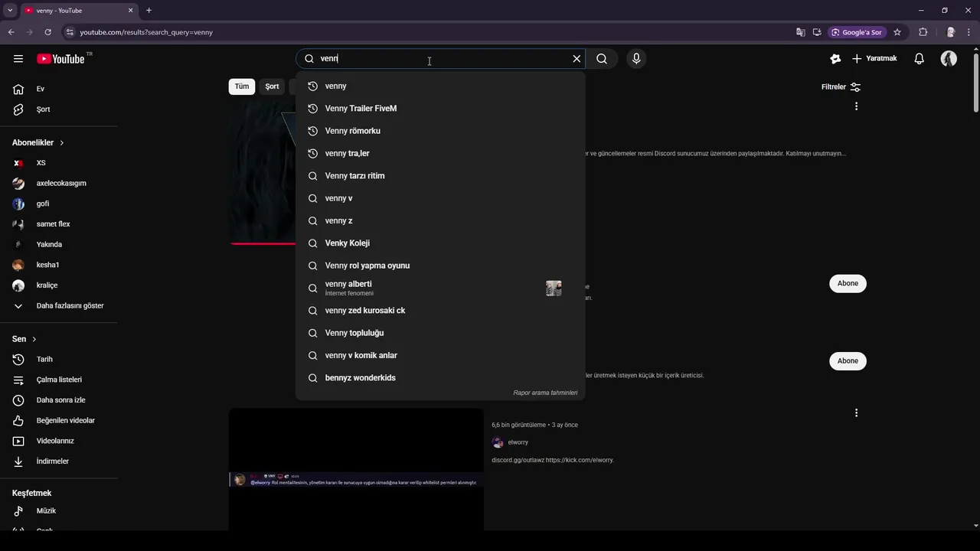Image resolution: width=980 pixels, height=551 pixels.
Task: Start voice search with microphone icon
Action: click(x=636, y=59)
